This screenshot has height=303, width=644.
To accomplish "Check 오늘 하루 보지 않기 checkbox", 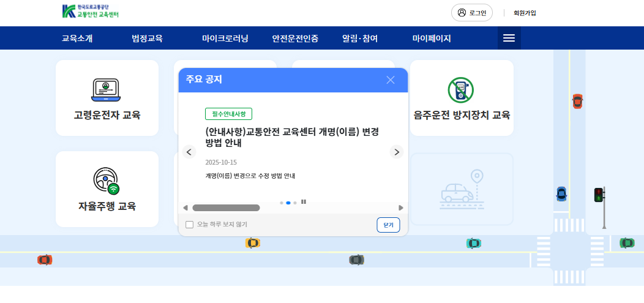I will [x=189, y=225].
